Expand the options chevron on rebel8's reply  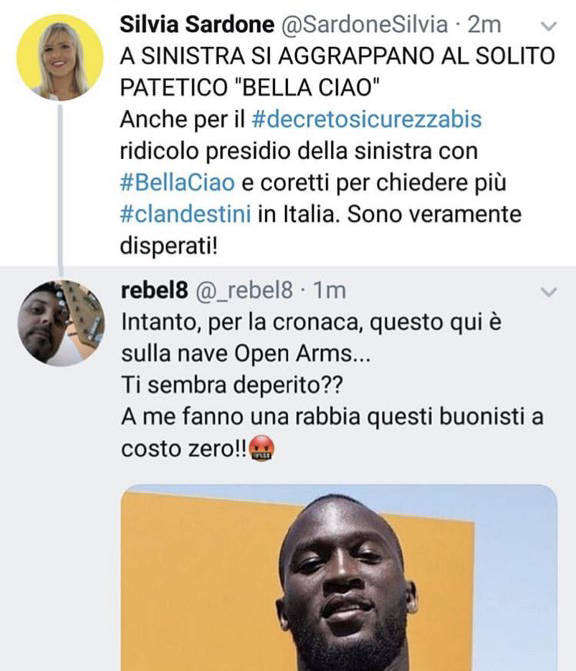point(549,292)
